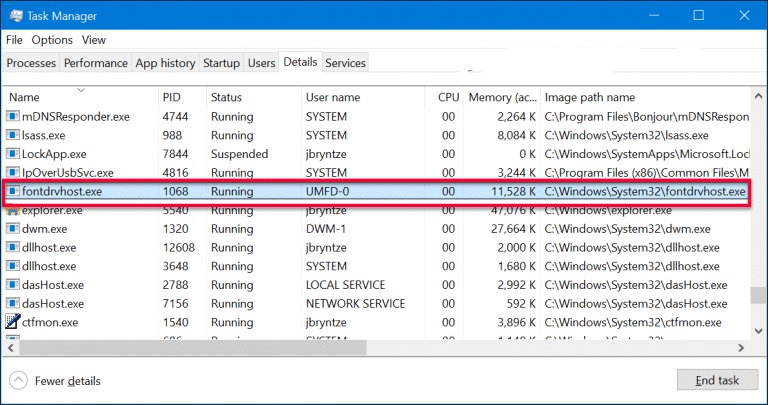
Task: Click the PID 4744 cell
Action: pyautogui.click(x=175, y=117)
